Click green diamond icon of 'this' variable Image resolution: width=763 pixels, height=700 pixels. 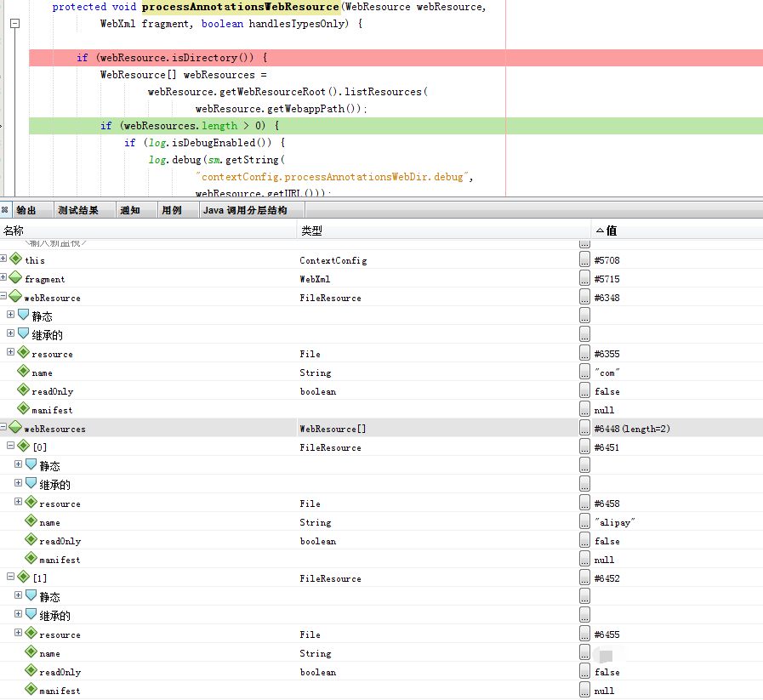pyautogui.click(x=15, y=259)
